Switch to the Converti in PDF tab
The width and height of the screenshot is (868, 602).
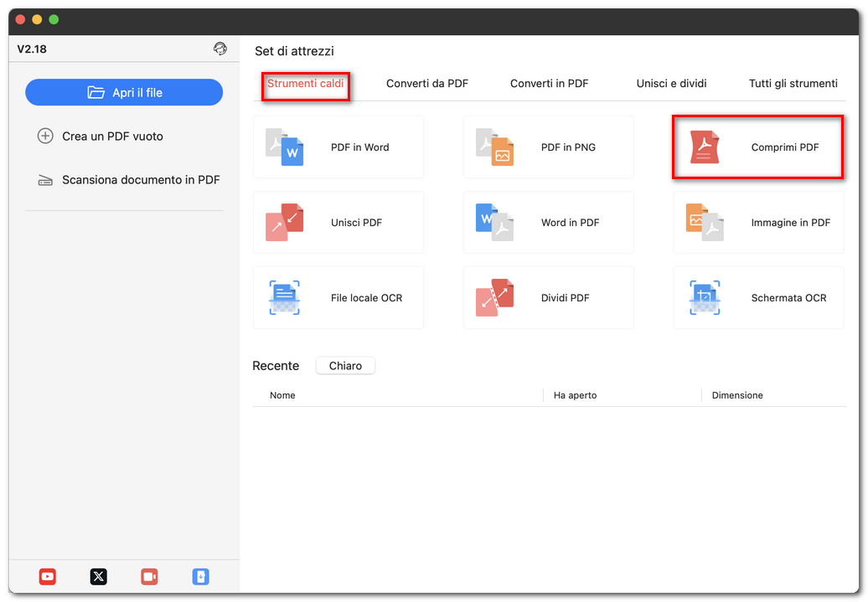[549, 84]
